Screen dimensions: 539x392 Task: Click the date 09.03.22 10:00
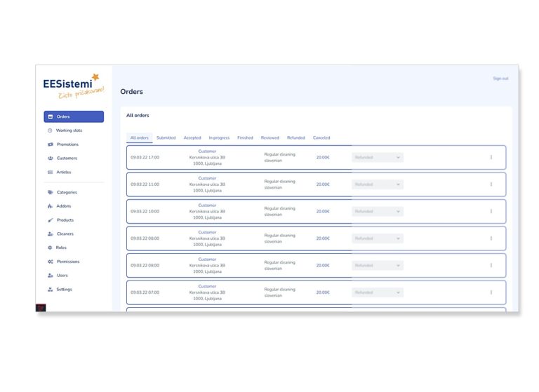tap(145, 211)
